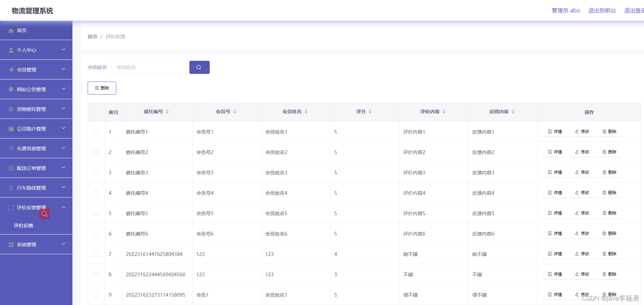Check the box for row 2

tap(96, 152)
